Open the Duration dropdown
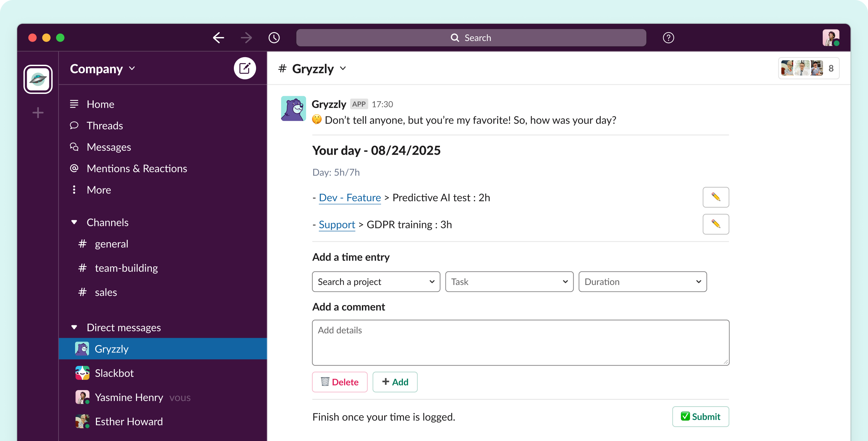 coord(643,282)
